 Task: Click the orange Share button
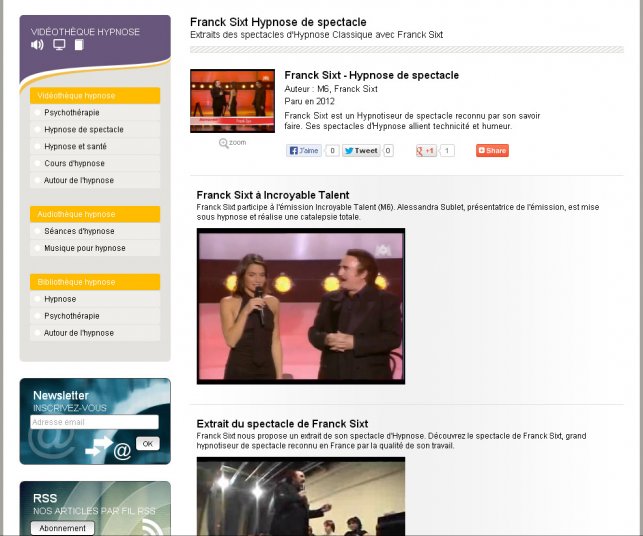(492, 151)
